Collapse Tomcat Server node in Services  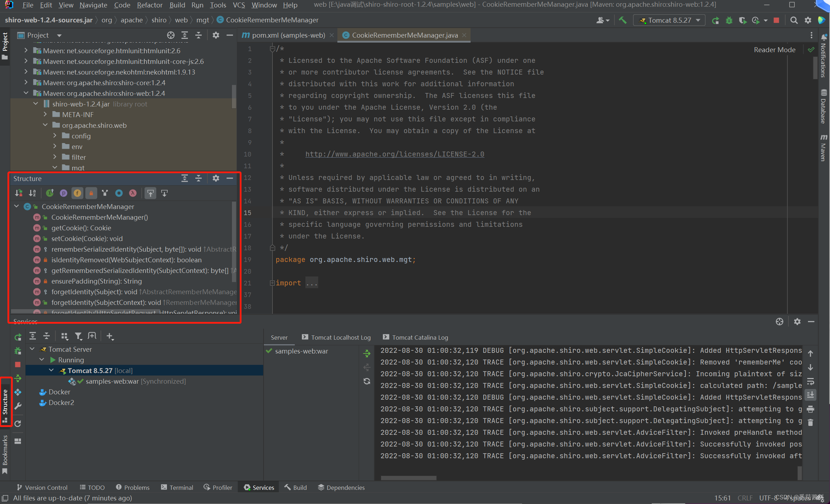point(32,349)
